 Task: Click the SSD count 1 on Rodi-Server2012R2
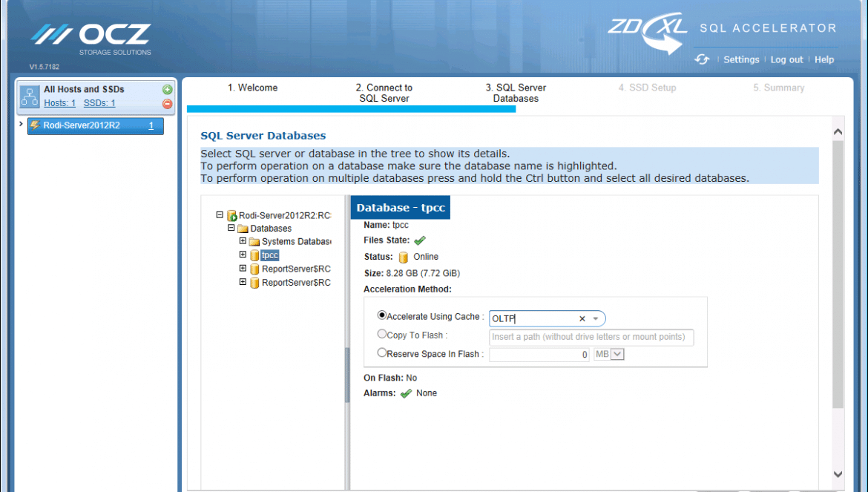tap(151, 125)
